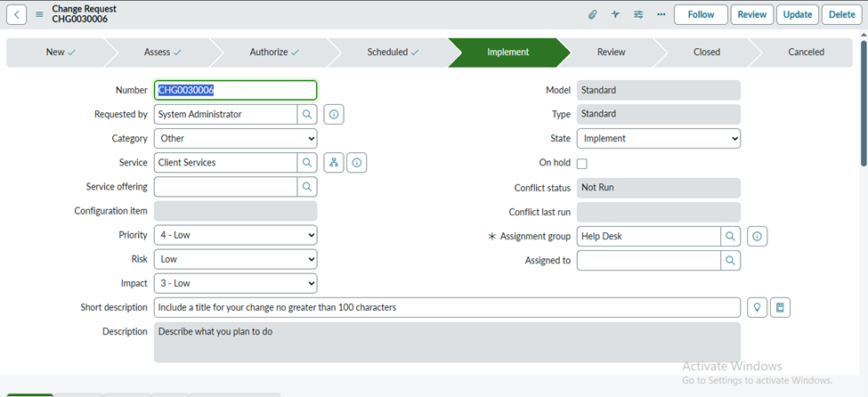Search using the Assigned to lookup icon
Screen dimensions: 868x397
730,261
